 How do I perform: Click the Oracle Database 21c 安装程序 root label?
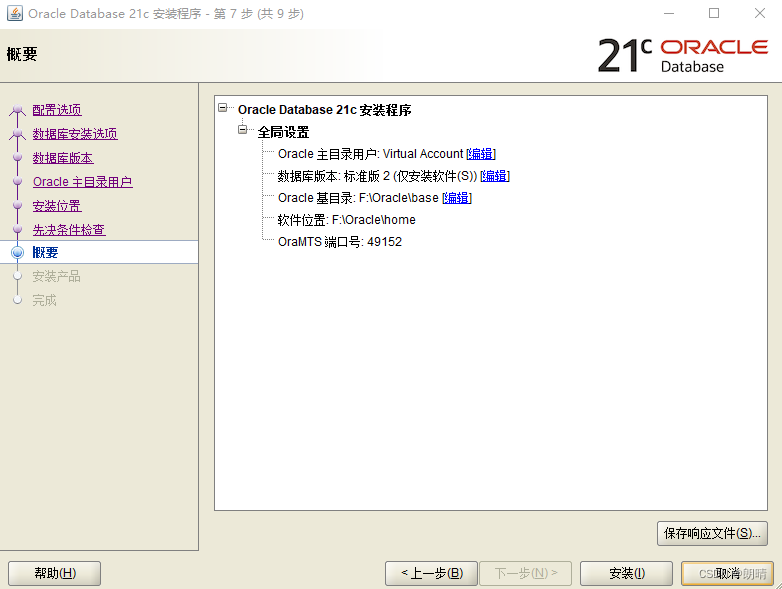(x=324, y=110)
